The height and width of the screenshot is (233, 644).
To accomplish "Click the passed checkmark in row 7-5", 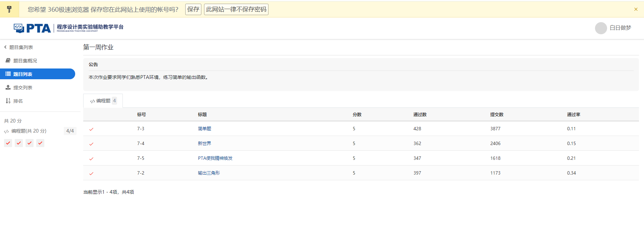I will (x=91, y=158).
